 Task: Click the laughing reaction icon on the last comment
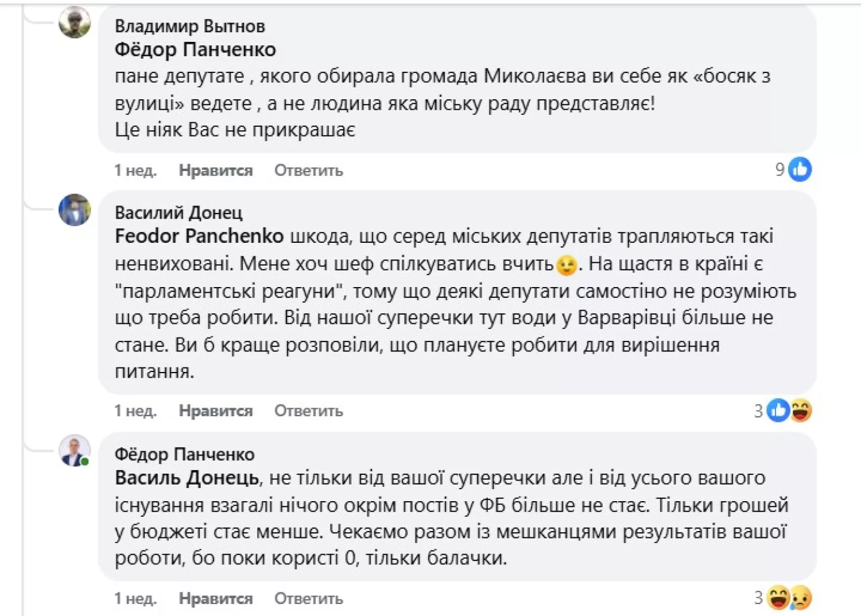click(x=778, y=598)
